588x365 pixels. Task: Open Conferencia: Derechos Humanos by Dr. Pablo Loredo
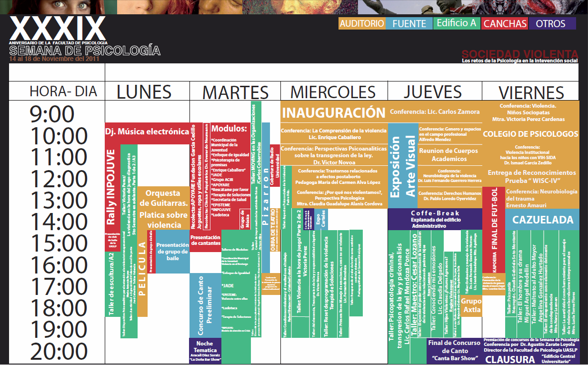(450, 197)
